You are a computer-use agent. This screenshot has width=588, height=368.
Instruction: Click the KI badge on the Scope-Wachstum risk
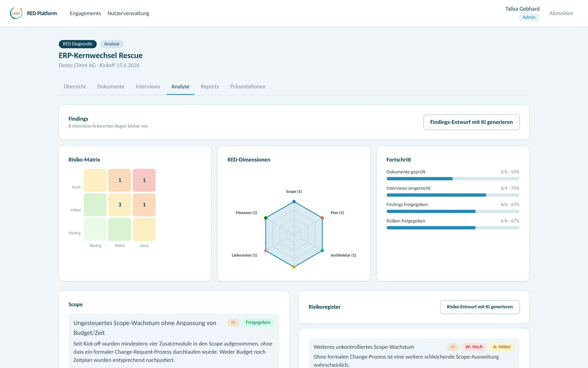pos(453,347)
